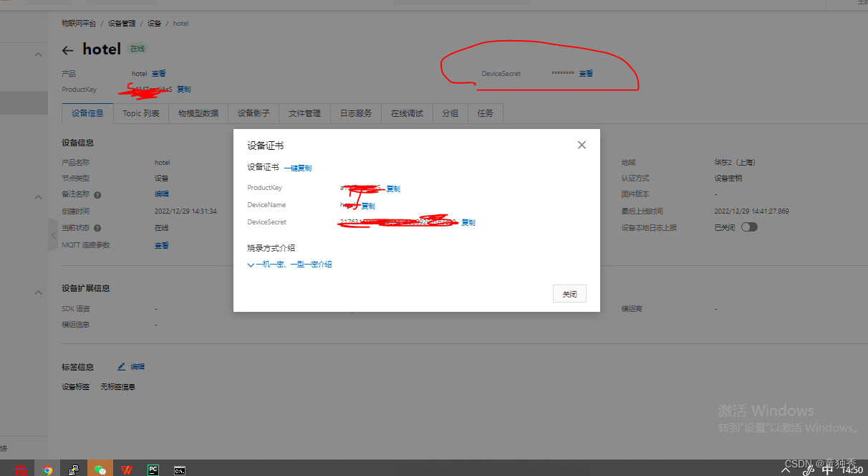Screen dimensions: 868x476
Task: Click the 一键复制 link in the dialog
Action: pyautogui.click(x=299, y=167)
